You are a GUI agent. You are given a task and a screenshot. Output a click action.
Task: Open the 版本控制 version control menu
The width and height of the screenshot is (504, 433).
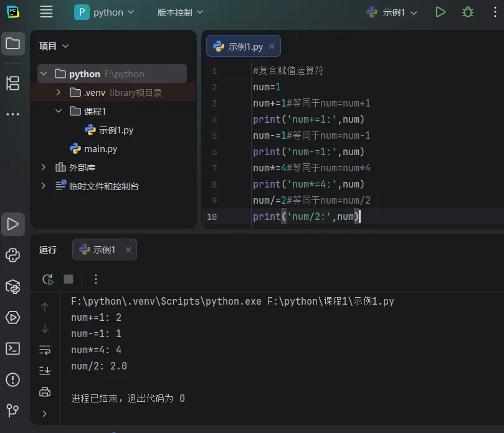[x=180, y=12]
